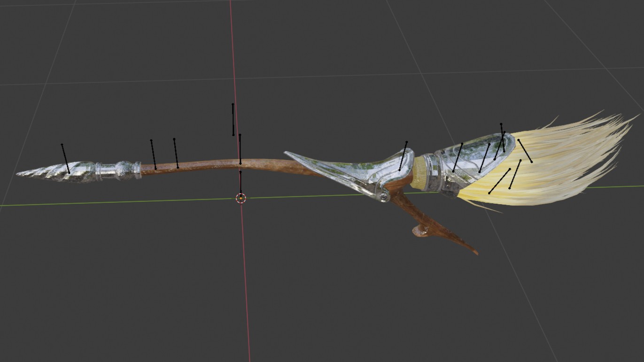Image resolution: width=644 pixels, height=362 pixels.
Task: Select the blonde broom bristles
Action: coord(573,160)
